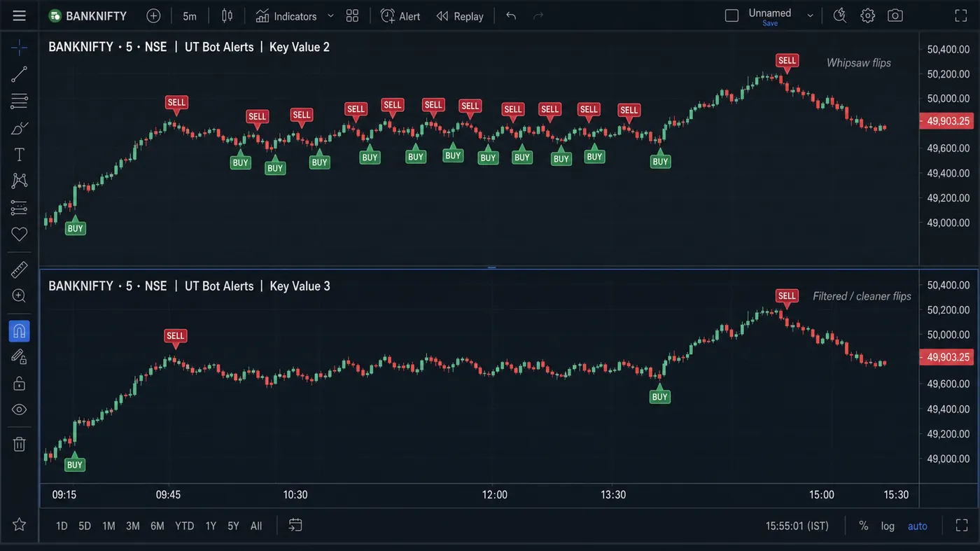Select Key Value 3 indicator legend
The width and height of the screenshot is (980, 551).
[300, 286]
